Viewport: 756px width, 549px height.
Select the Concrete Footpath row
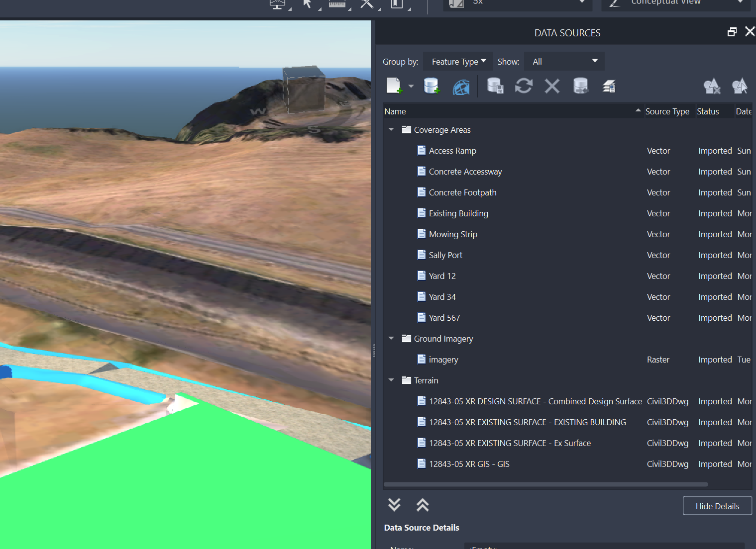pyautogui.click(x=567, y=192)
